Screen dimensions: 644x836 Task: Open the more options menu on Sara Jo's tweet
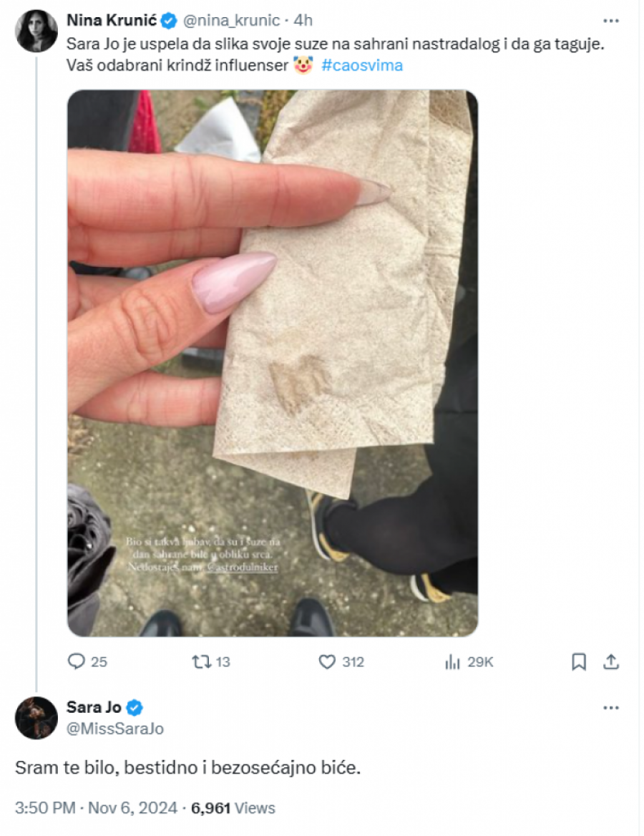pyautogui.click(x=610, y=708)
